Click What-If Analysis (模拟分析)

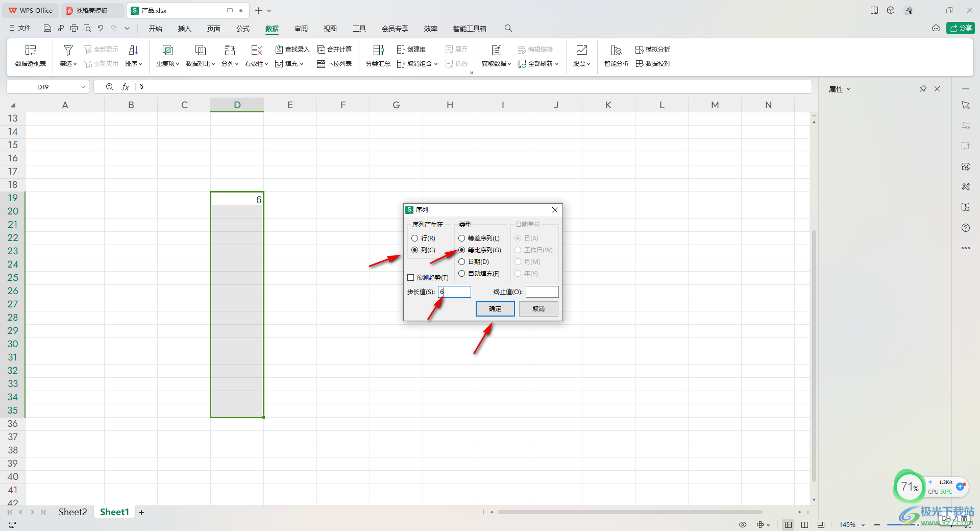point(653,50)
